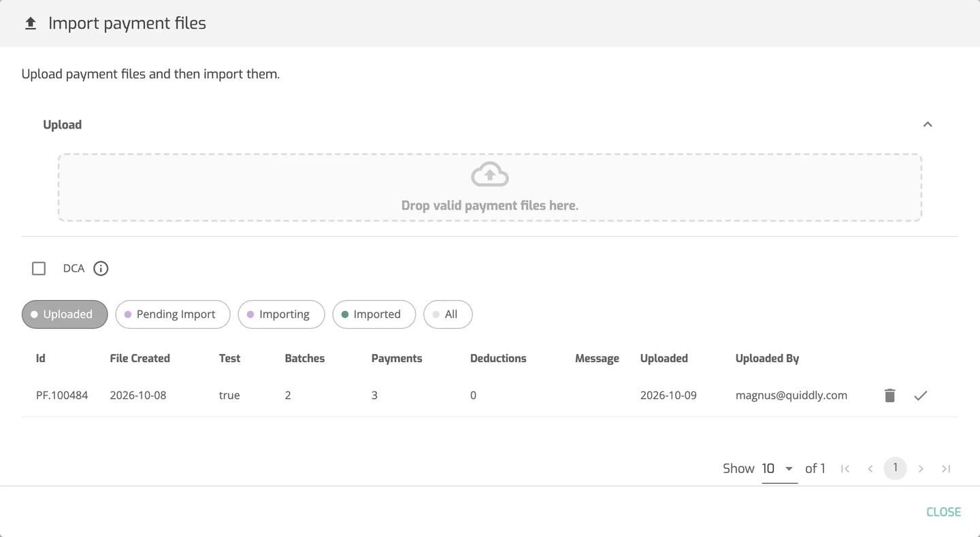Enable the DCA checkbox
Image resolution: width=980 pixels, height=537 pixels.
(39, 269)
